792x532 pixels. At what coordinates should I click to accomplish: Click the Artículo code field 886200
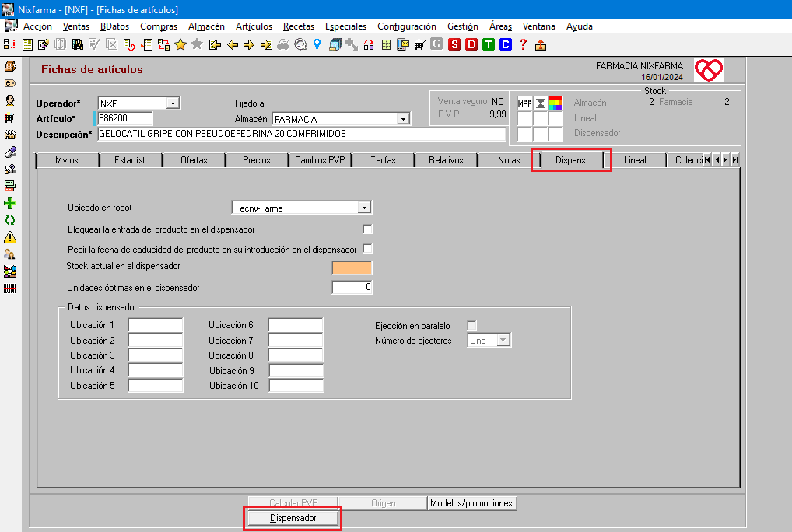click(124, 119)
